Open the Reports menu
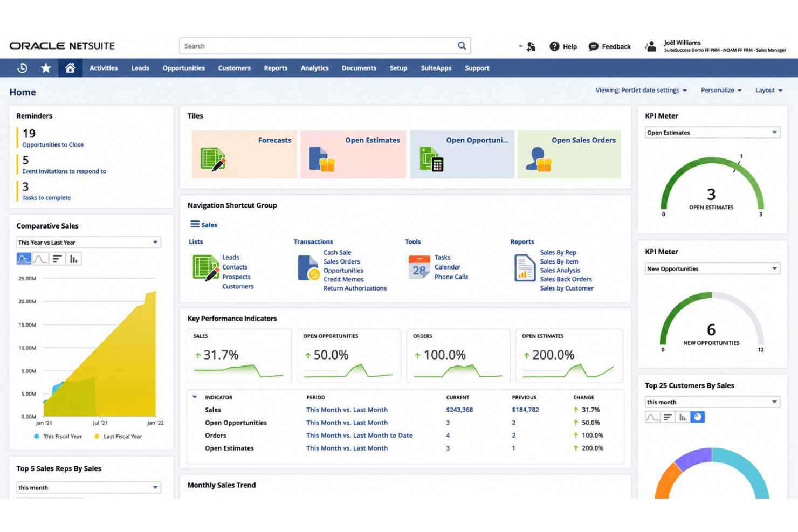 [x=276, y=68]
